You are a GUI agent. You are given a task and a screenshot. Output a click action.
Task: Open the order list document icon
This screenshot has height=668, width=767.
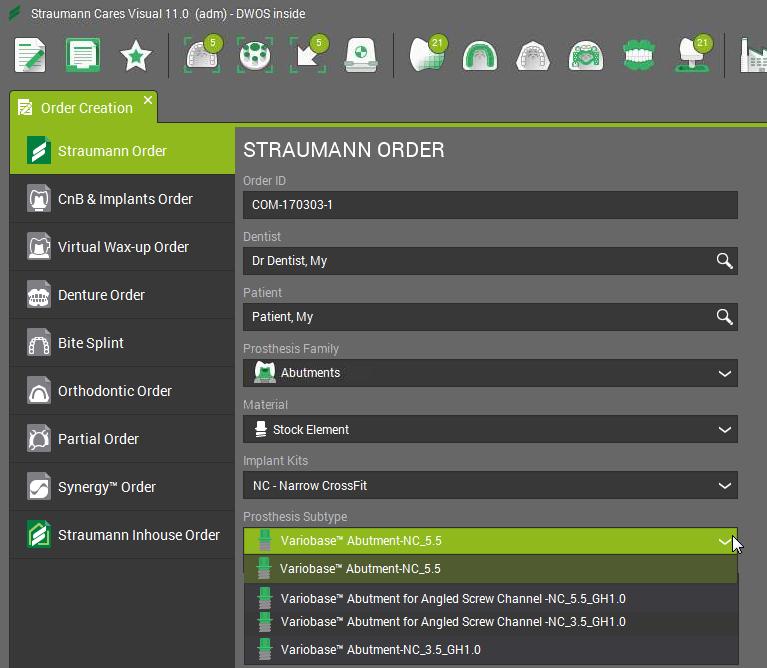click(x=83, y=55)
